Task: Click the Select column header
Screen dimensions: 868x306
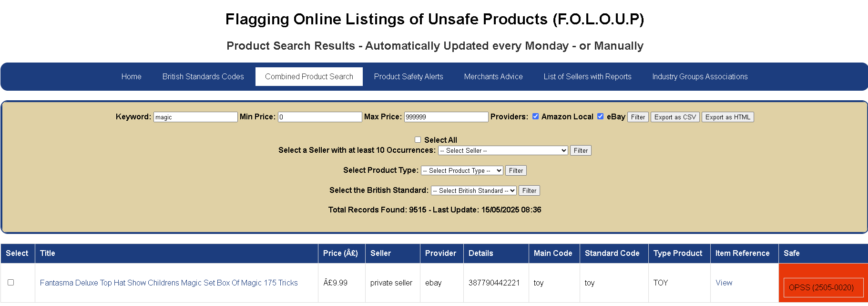Action: point(17,253)
